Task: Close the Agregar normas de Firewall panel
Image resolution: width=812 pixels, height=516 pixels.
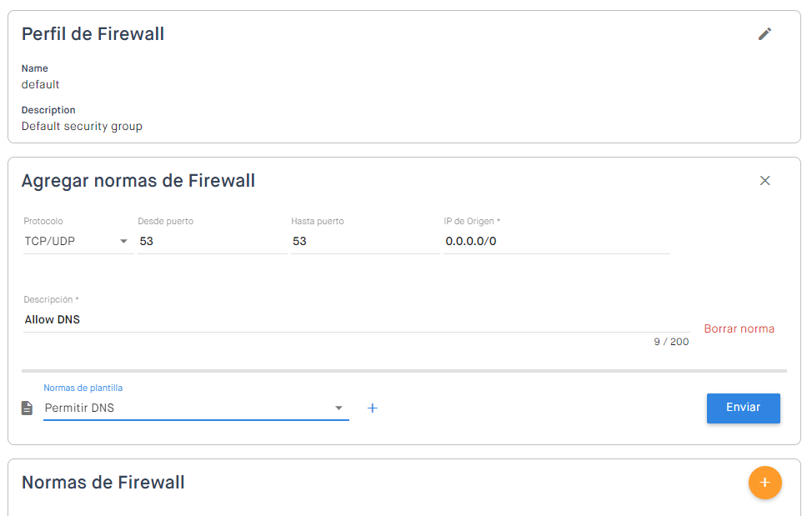Action: [764, 181]
